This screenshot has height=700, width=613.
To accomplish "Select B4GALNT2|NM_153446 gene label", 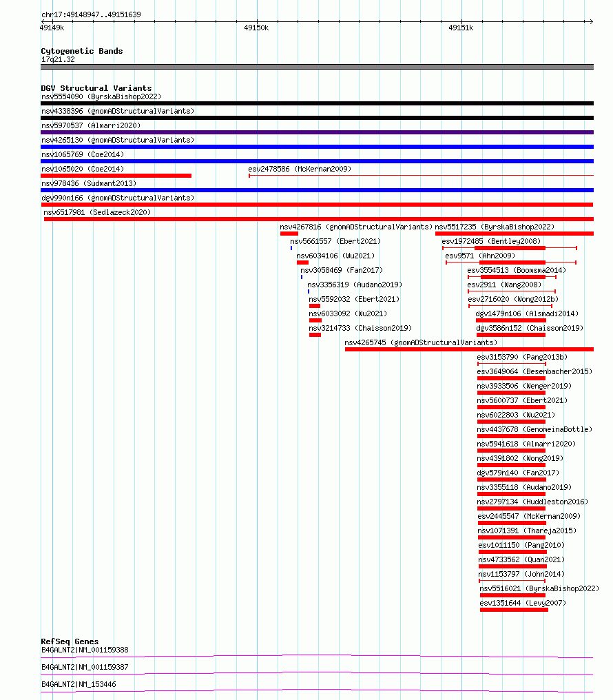I will [x=79, y=684].
